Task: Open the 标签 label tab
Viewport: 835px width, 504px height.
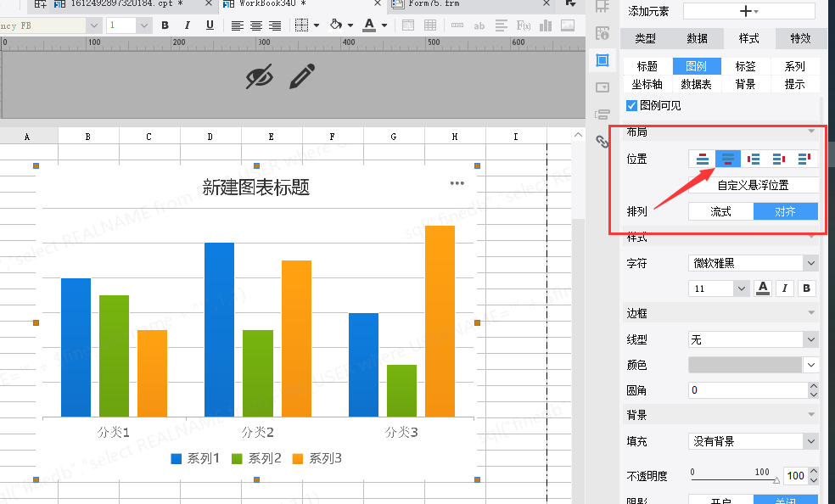Action: coord(746,66)
